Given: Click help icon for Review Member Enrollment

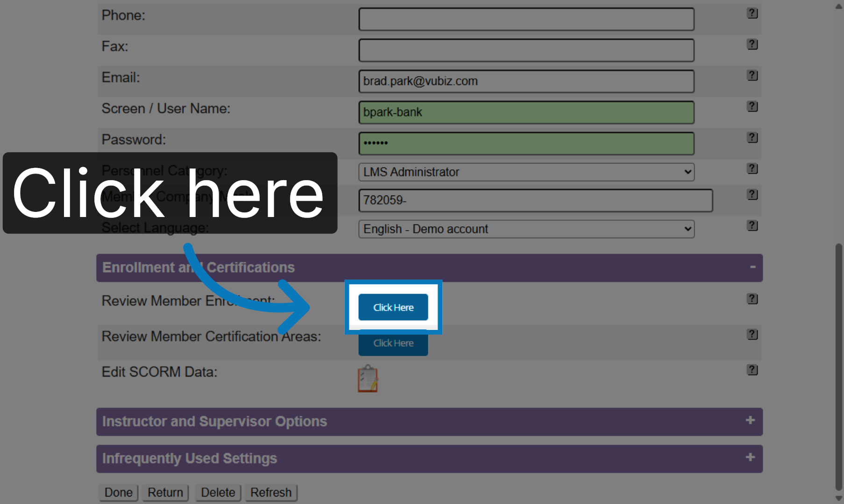Looking at the screenshot, I should click(752, 299).
